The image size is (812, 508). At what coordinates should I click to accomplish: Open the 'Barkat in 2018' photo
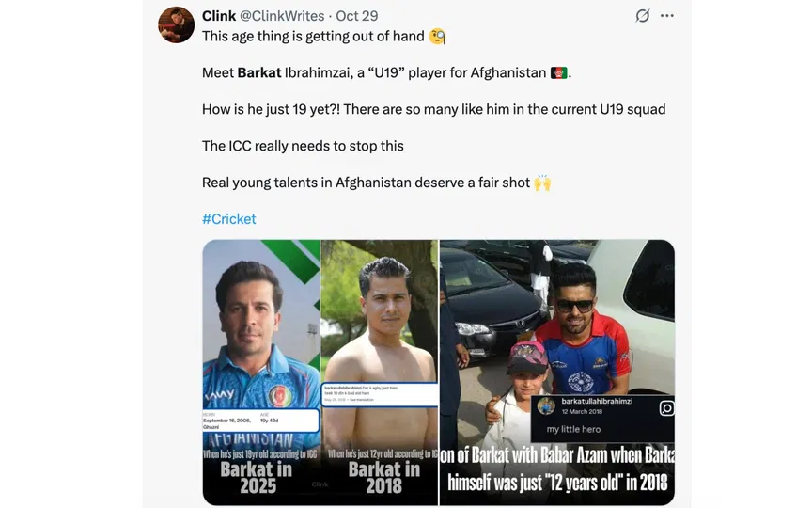point(380,373)
